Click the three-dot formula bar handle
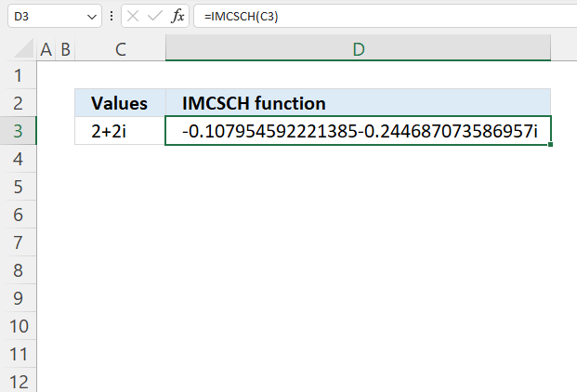Viewport: 577px width, 392px height. click(111, 16)
